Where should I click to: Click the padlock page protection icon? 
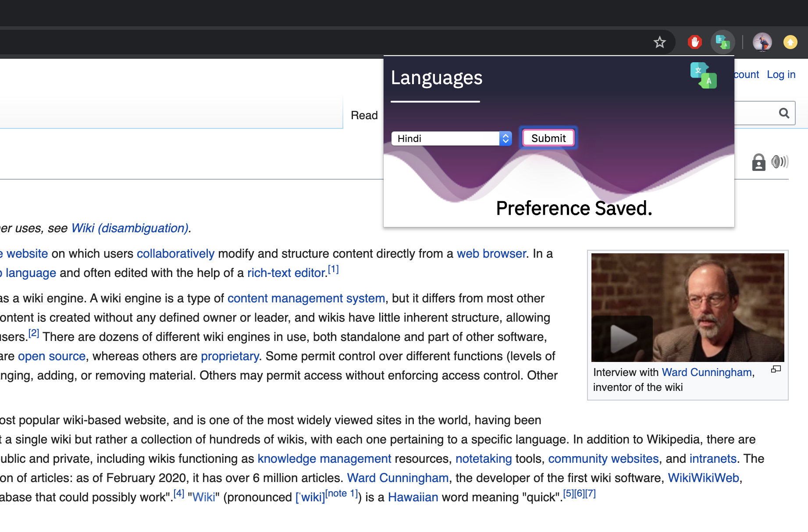[x=758, y=162]
